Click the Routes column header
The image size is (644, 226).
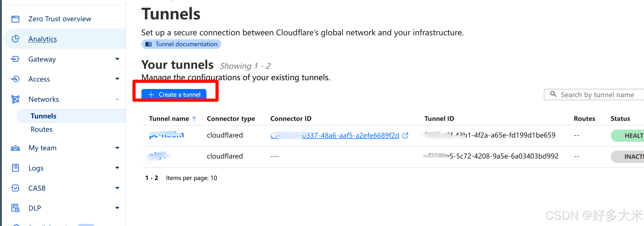coord(584,118)
